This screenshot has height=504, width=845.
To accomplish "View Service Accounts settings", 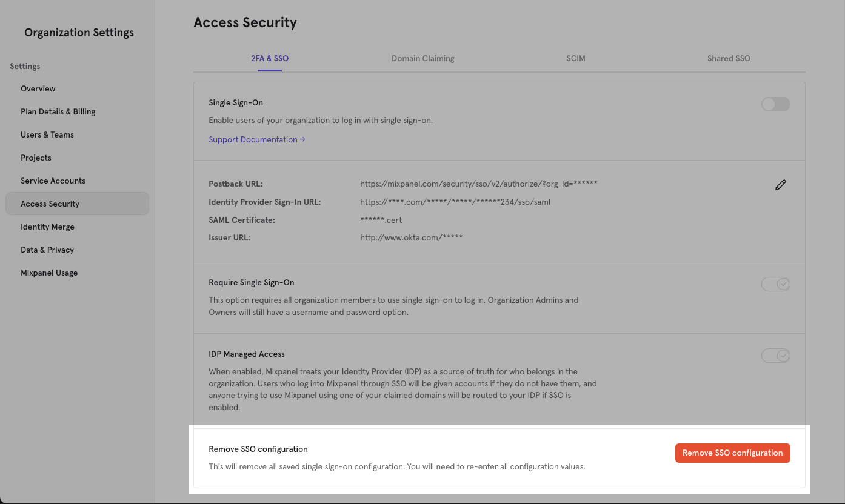I will click(53, 181).
